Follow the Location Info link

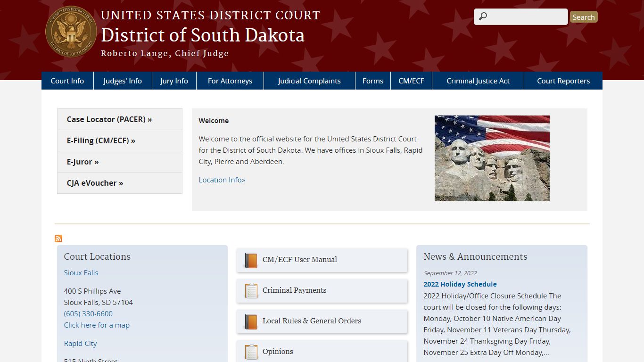[222, 180]
